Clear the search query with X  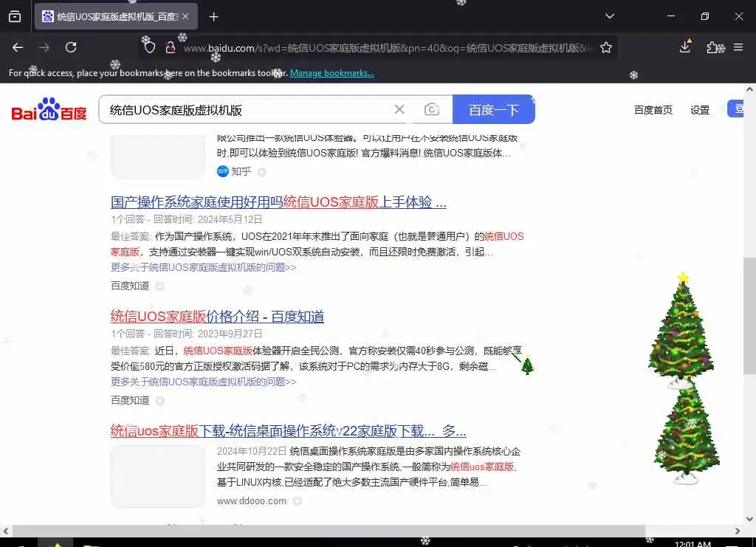point(399,109)
